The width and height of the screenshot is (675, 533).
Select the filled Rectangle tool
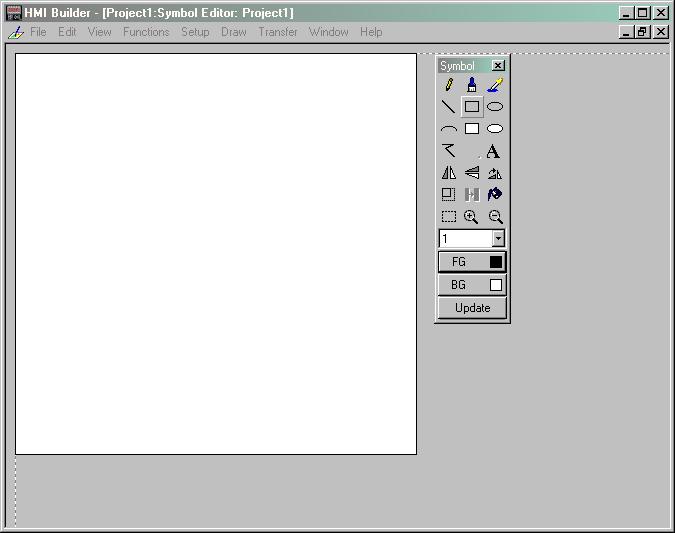tap(472, 128)
